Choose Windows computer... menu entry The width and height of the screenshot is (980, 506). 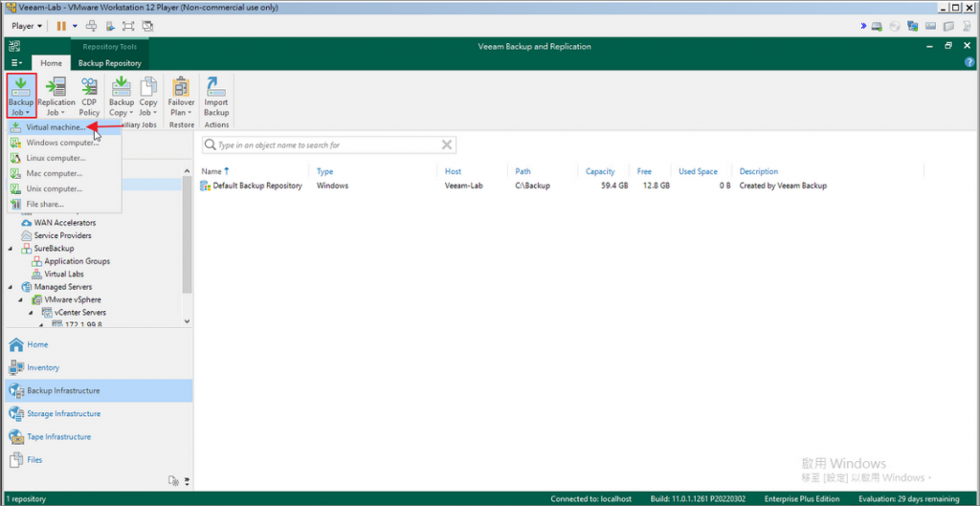point(64,143)
